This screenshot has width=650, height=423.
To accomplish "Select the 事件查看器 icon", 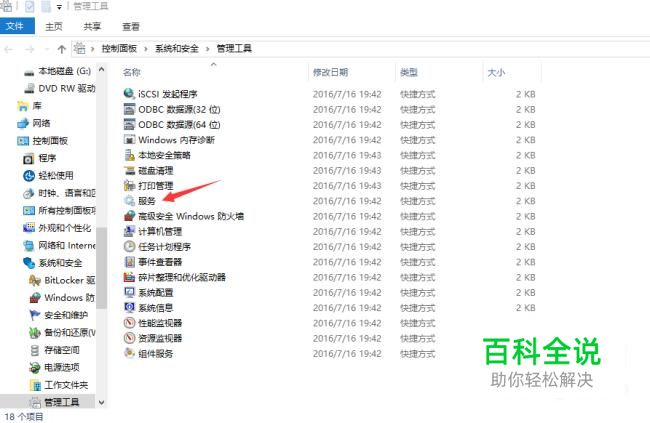I will click(129, 262).
